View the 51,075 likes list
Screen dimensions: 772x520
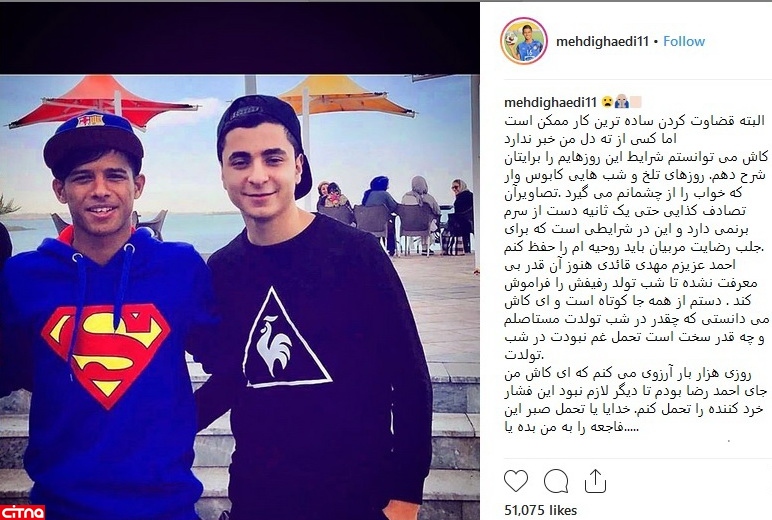point(541,510)
